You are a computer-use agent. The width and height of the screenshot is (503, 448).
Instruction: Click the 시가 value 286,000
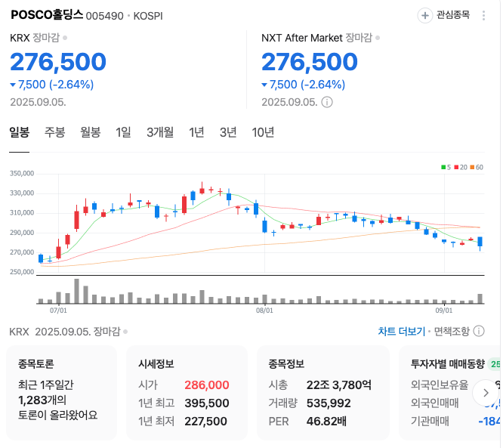click(207, 385)
